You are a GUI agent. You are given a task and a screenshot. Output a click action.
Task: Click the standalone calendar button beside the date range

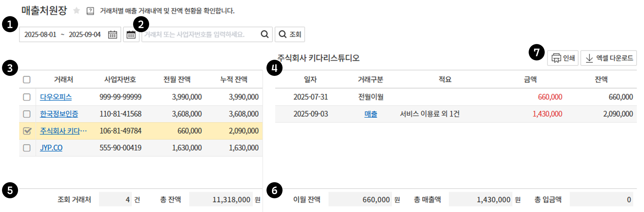click(131, 34)
